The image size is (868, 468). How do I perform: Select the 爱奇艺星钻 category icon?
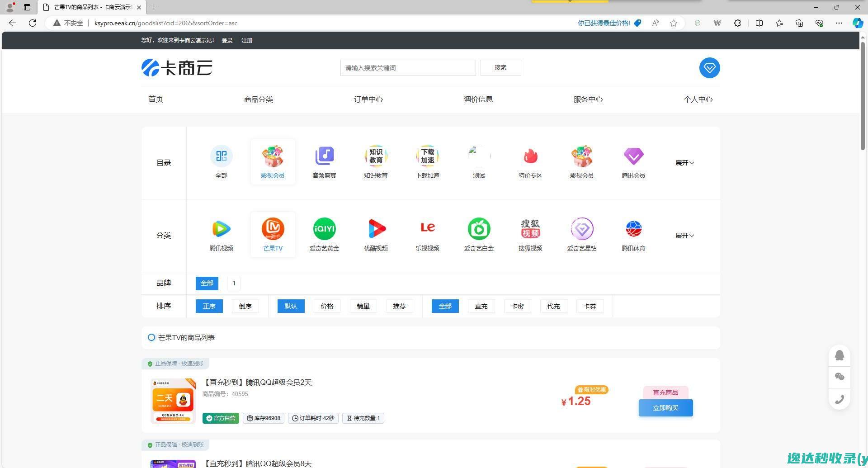pos(582,229)
